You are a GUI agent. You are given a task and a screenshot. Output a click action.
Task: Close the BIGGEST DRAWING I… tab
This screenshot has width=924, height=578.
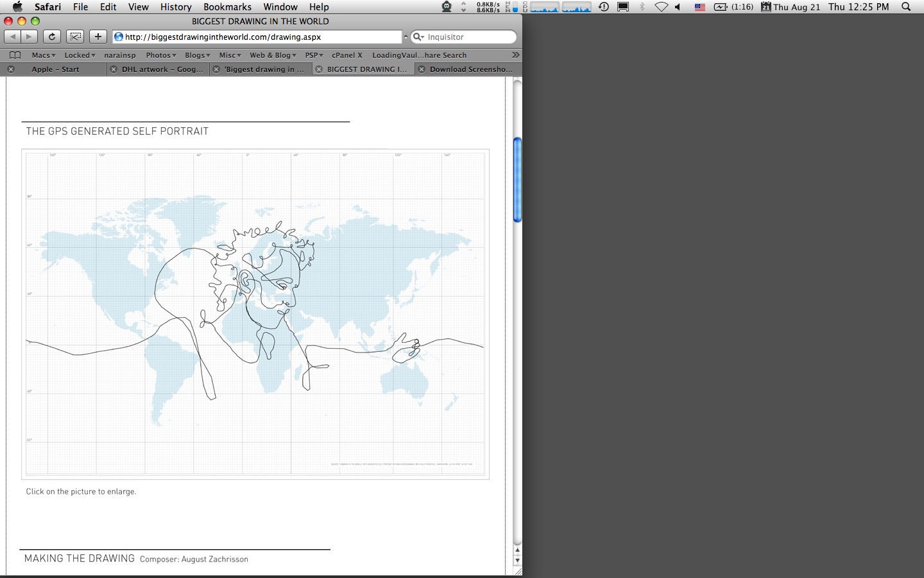click(x=319, y=69)
